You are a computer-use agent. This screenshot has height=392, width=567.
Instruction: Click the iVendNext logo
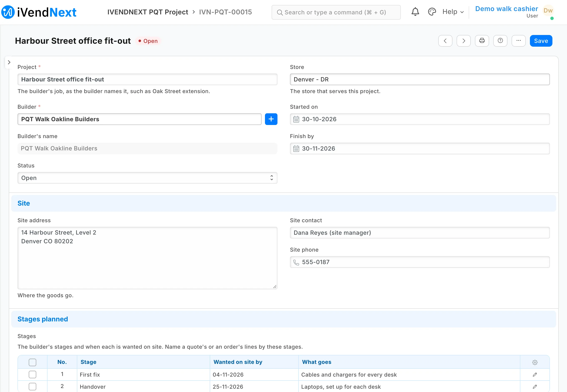pos(39,12)
